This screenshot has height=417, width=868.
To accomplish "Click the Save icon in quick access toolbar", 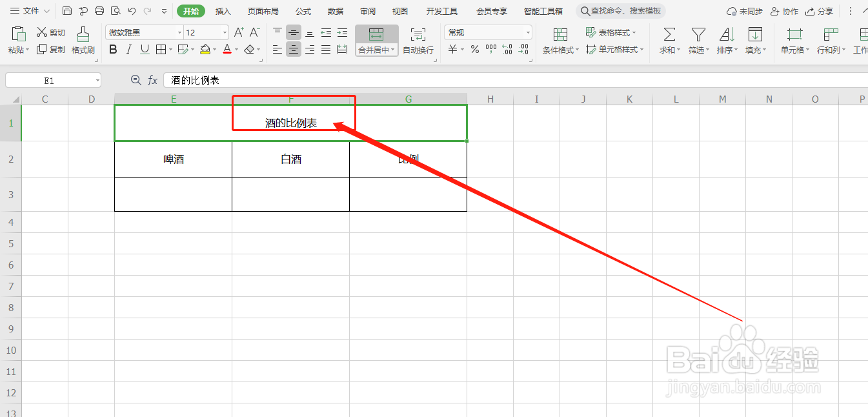I will click(67, 11).
